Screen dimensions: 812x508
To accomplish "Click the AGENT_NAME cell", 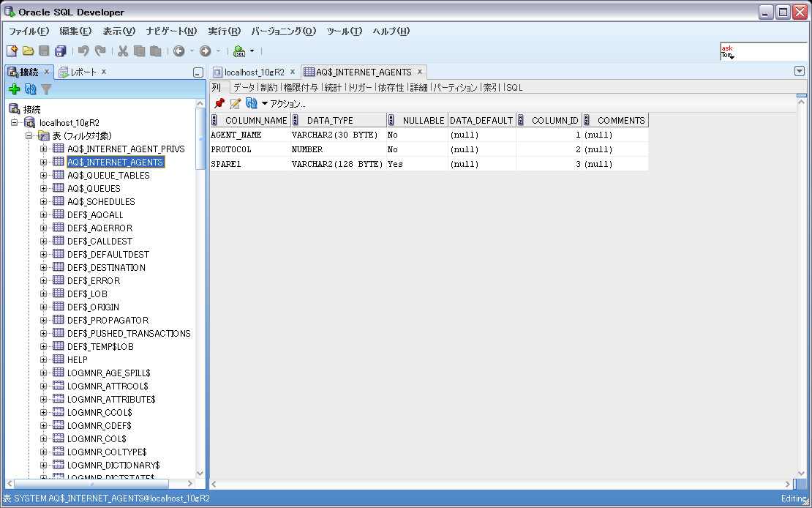I will 250,135.
